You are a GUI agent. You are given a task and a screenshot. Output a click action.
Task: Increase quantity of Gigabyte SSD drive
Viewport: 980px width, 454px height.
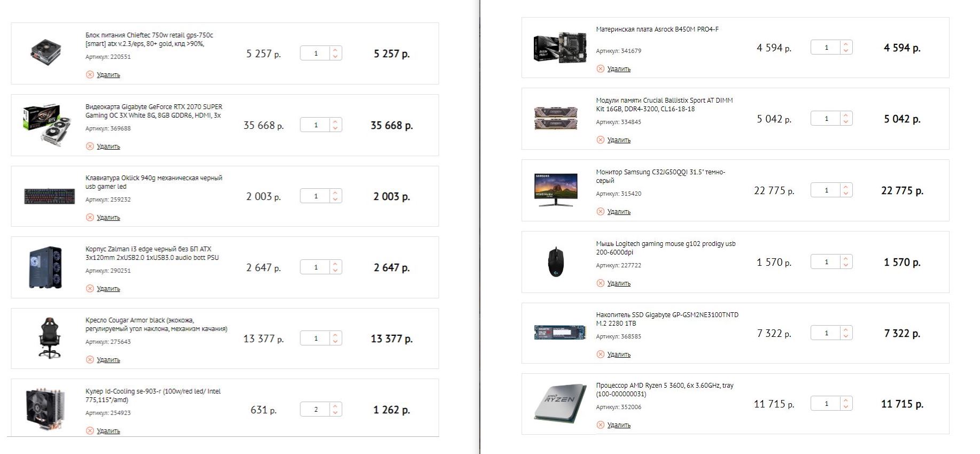point(846,330)
